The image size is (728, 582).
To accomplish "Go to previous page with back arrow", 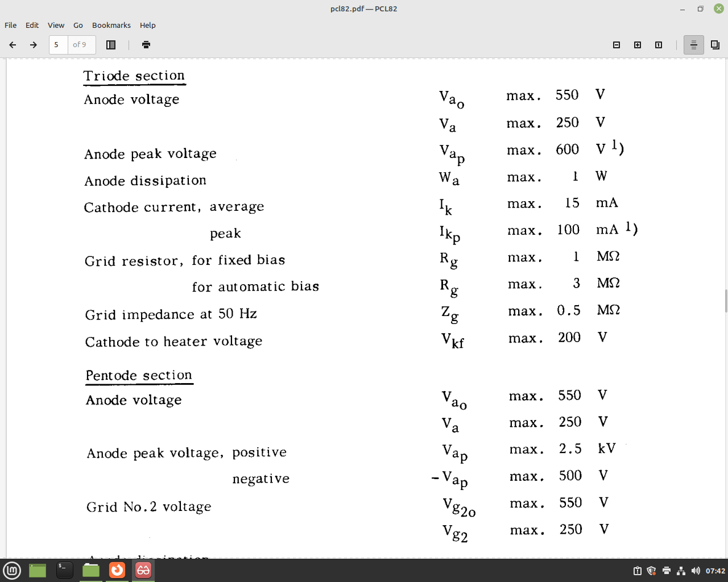I will 13,45.
